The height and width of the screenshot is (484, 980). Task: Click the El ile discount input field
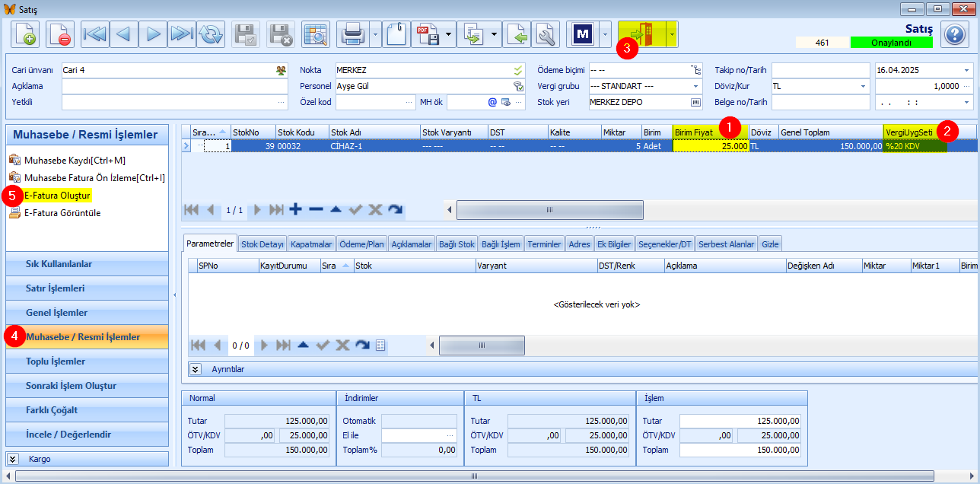click(x=419, y=435)
